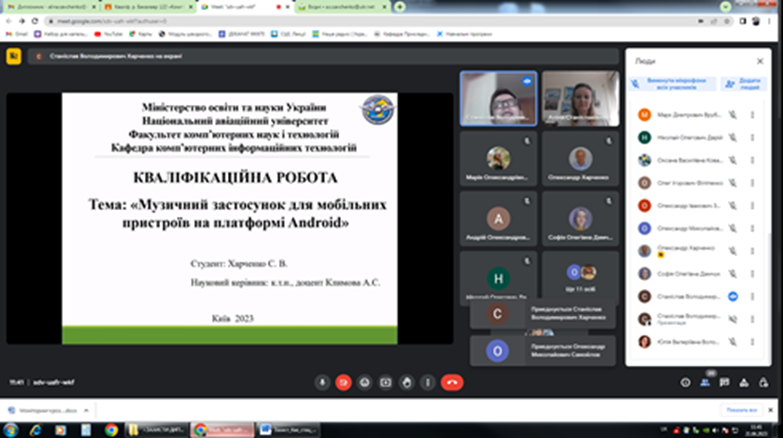Open the activities icon
This screenshot has width=783, height=438.
(x=744, y=383)
